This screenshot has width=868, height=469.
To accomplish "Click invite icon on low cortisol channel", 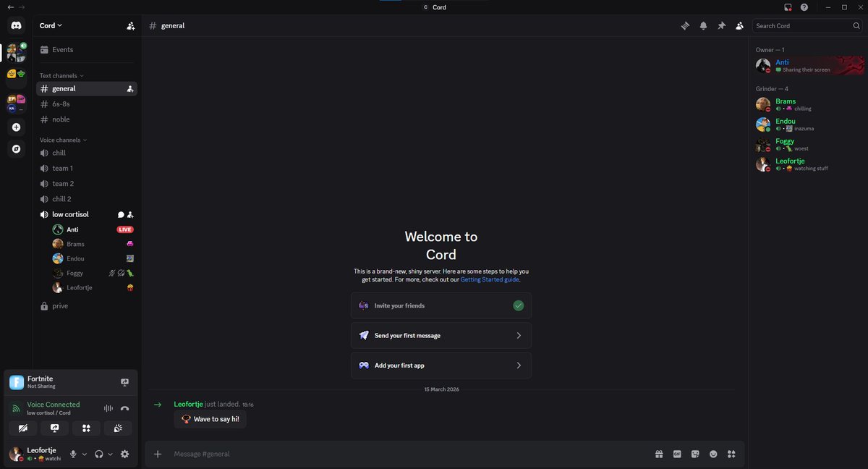I will (x=130, y=214).
